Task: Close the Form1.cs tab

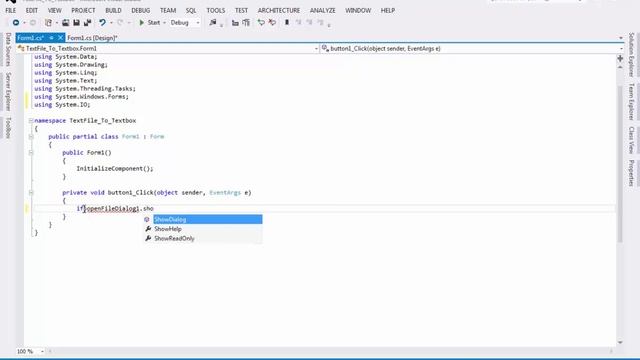Action: point(60,38)
